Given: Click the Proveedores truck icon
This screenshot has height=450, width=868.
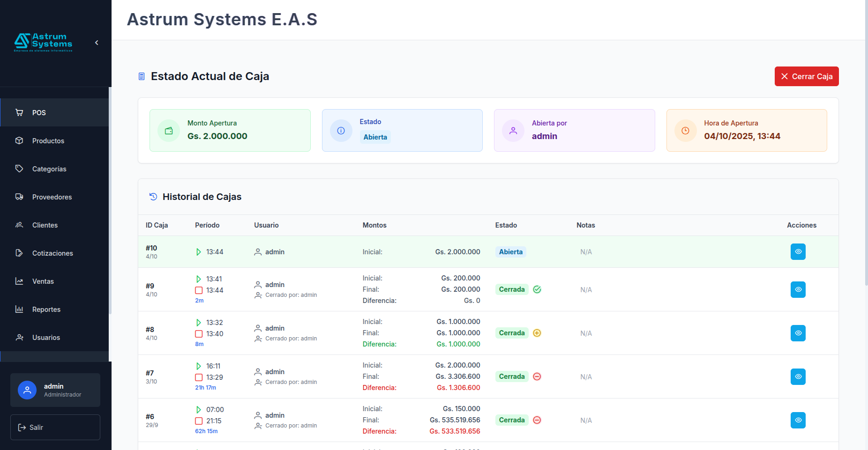Looking at the screenshot, I should point(19,197).
